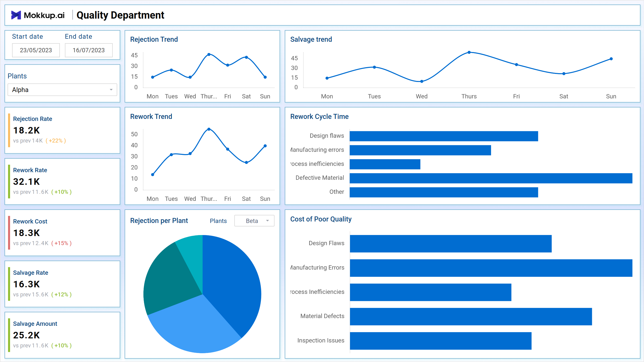Click the Alpha dropdown arrow
Image resolution: width=644 pixels, height=362 pixels.
tap(111, 90)
